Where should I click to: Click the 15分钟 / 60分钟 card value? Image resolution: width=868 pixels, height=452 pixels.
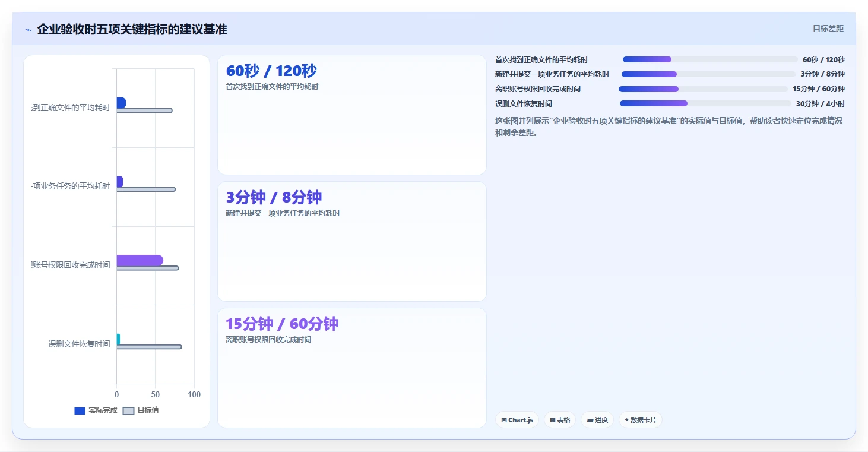[282, 324]
